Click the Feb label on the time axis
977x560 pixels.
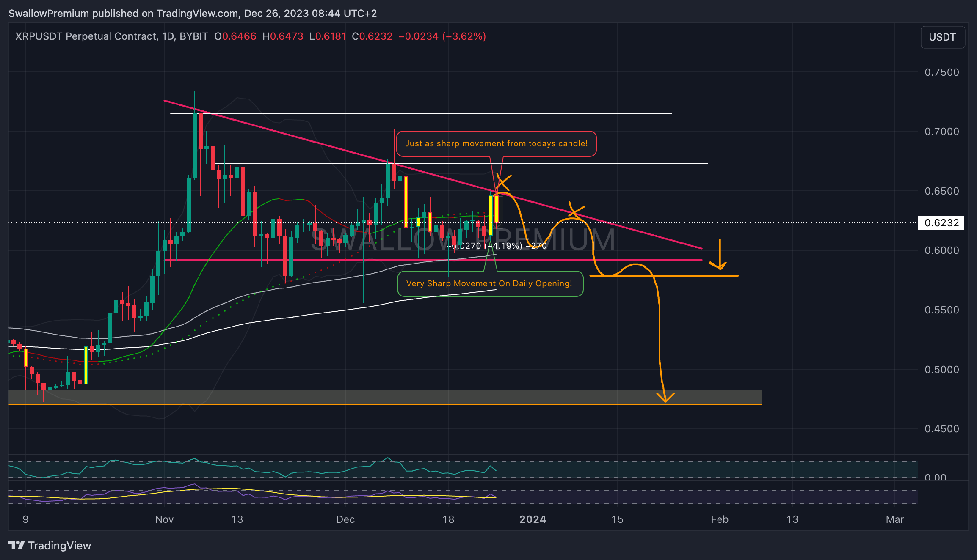[720, 519]
